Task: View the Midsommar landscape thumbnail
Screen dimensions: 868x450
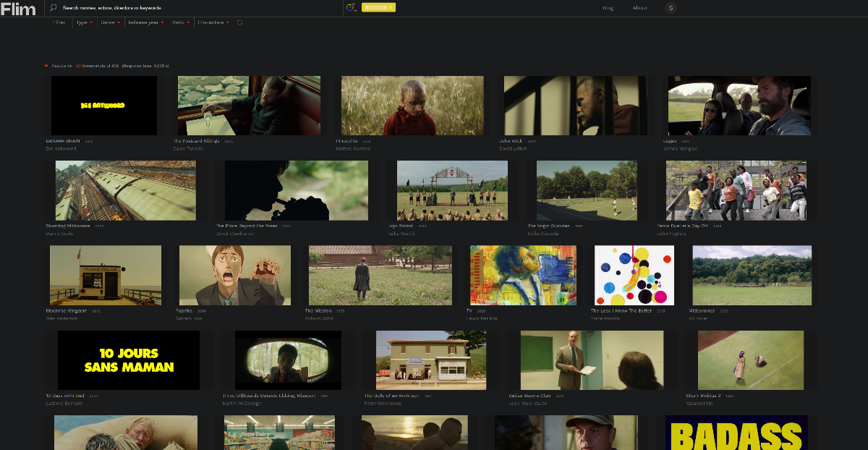Action: (x=752, y=275)
